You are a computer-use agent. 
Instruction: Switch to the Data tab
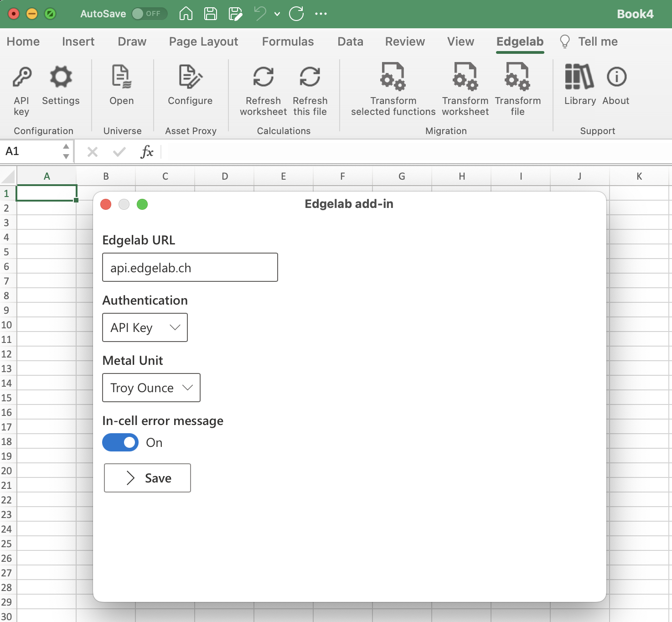pyautogui.click(x=351, y=41)
